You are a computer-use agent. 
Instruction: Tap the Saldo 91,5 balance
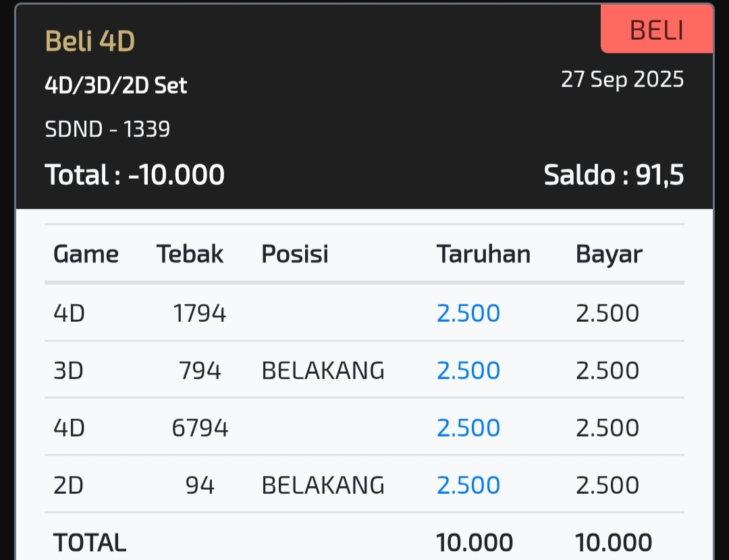point(614,175)
